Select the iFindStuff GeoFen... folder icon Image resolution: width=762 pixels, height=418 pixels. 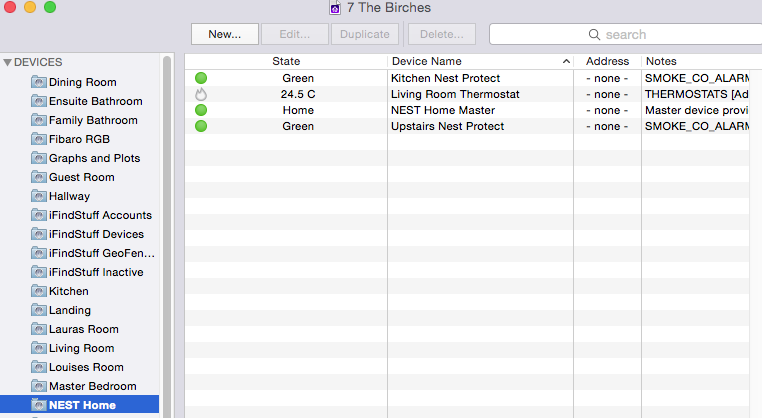coord(39,252)
